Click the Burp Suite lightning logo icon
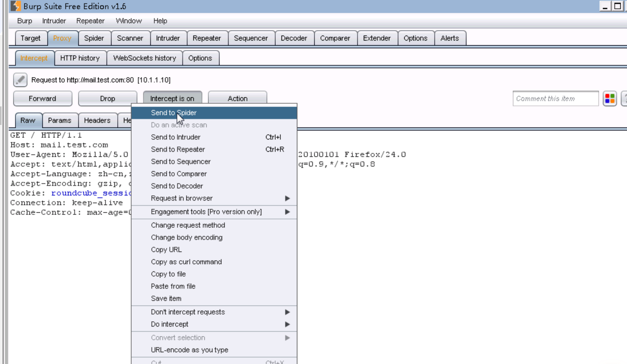This screenshot has width=627, height=364. (x=15, y=7)
